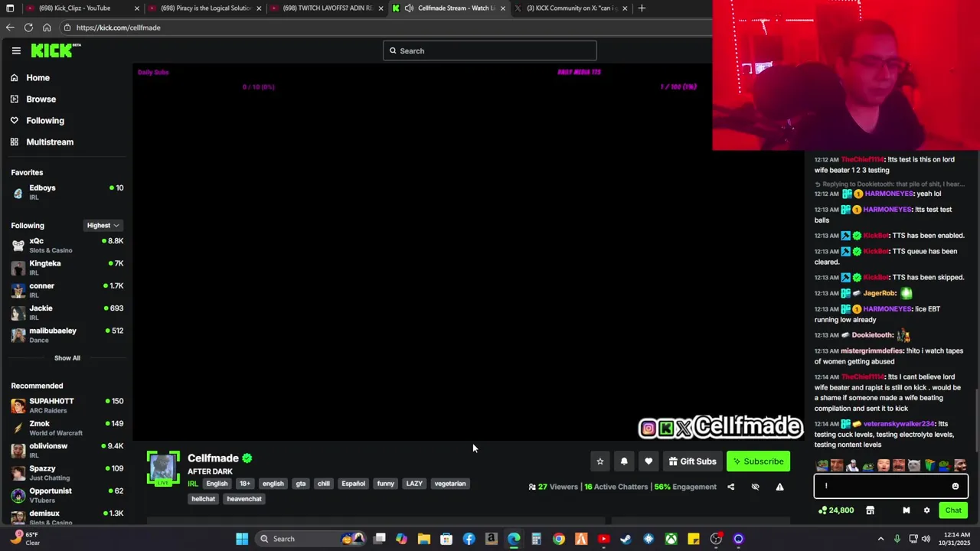This screenshot has height=551, width=980.
Task: Open chat settings gear
Action: coord(926,510)
